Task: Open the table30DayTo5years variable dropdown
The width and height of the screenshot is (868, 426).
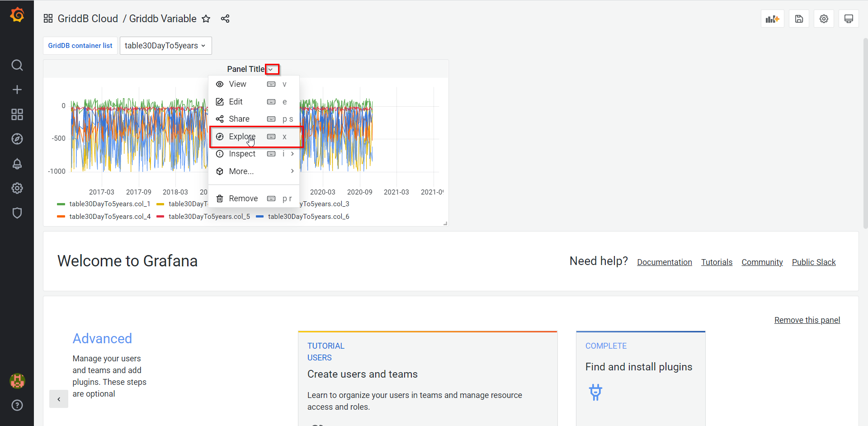Action: [x=165, y=46]
